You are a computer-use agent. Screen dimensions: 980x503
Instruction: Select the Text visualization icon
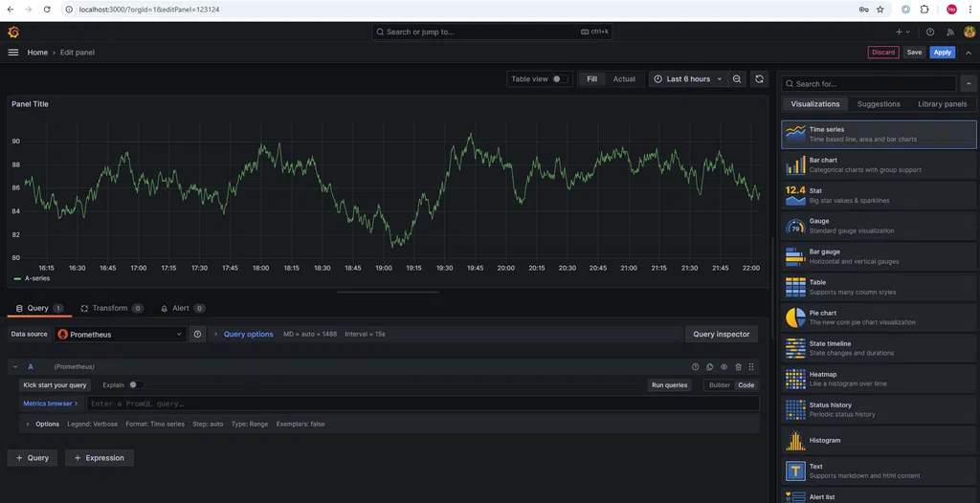point(795,471)
